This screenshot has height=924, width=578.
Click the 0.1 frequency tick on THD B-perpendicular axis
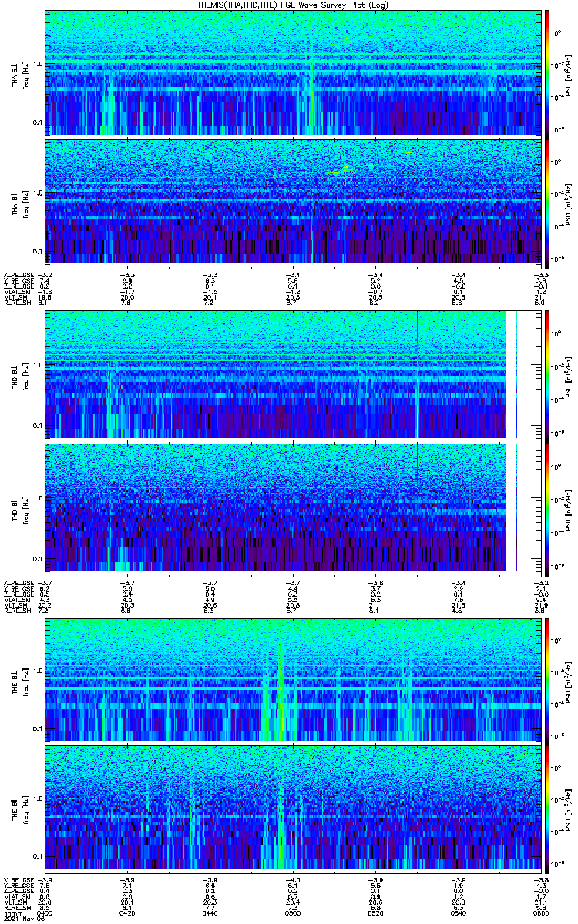click(x=38, y=425)
